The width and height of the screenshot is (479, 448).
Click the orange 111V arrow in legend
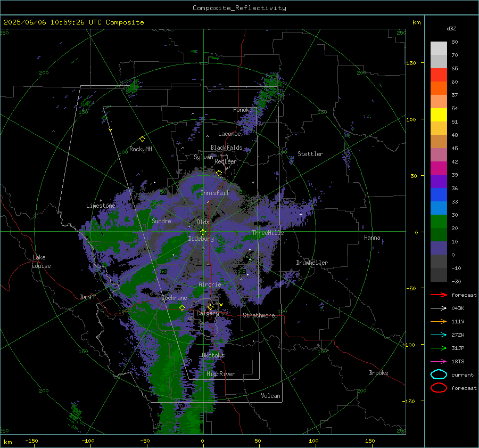[439, 321]
